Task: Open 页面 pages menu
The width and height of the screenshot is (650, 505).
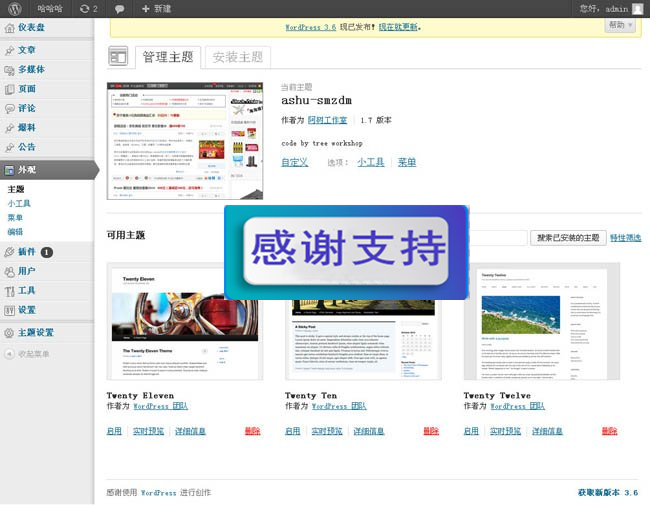Action: tap(27, 89)
